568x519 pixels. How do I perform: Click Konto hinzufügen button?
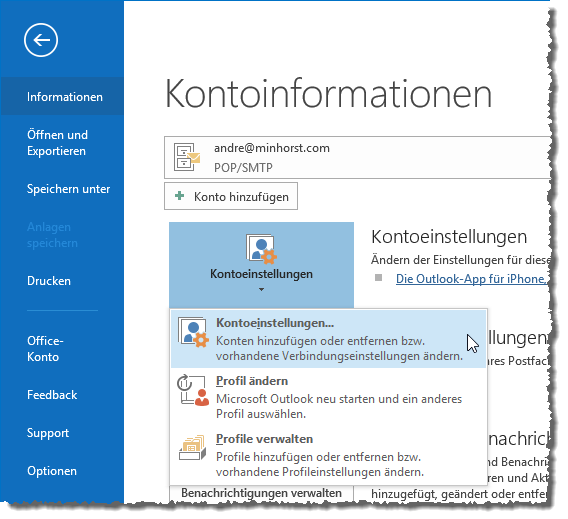tap(231, 196)
